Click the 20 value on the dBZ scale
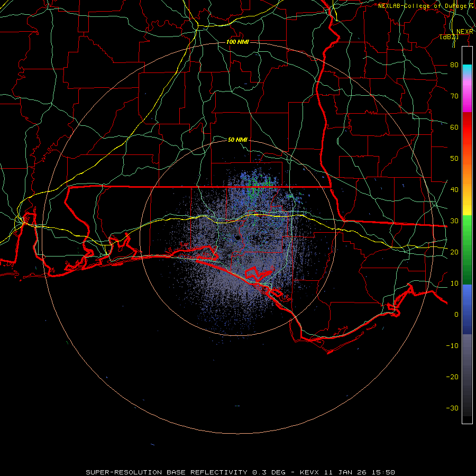476x476 pixels. click(x=454, y=252)
